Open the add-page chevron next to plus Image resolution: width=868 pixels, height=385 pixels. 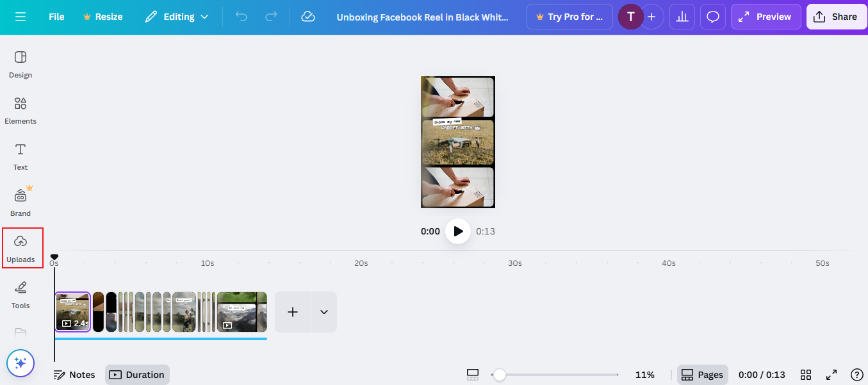click(323, 312)
